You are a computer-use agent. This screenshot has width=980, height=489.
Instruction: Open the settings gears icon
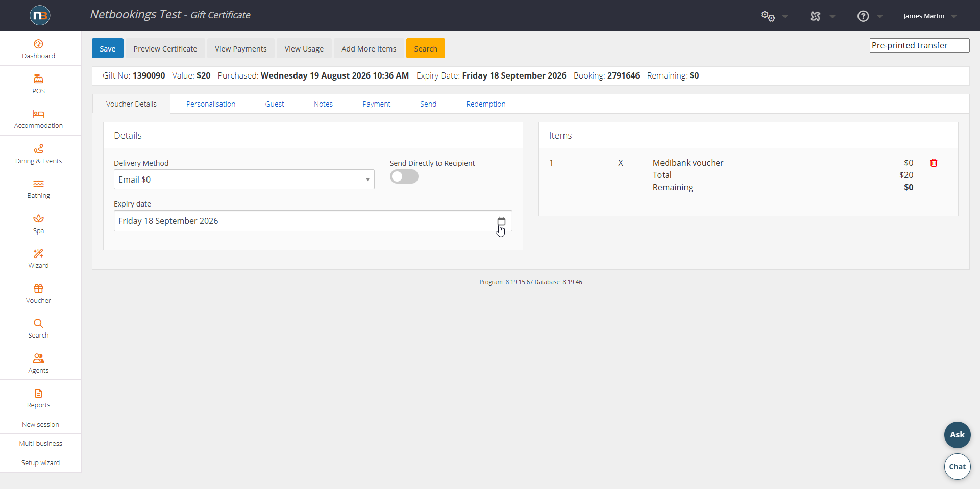click(x=768, y=16)
